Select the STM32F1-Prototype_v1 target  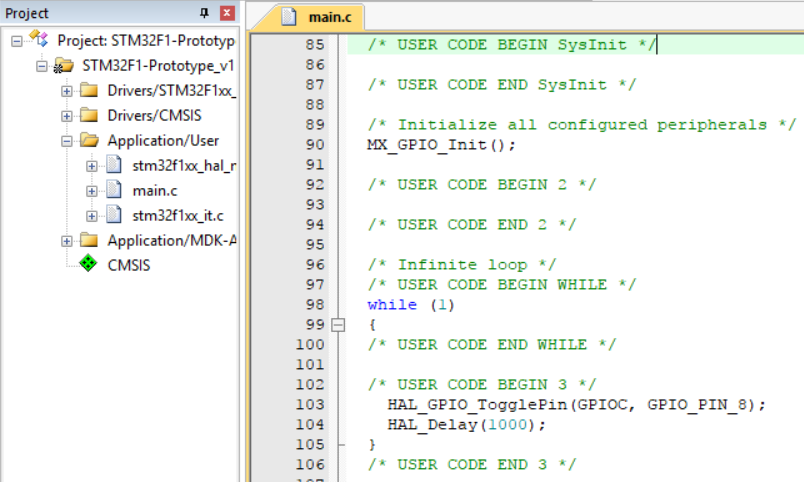[158, 66]
